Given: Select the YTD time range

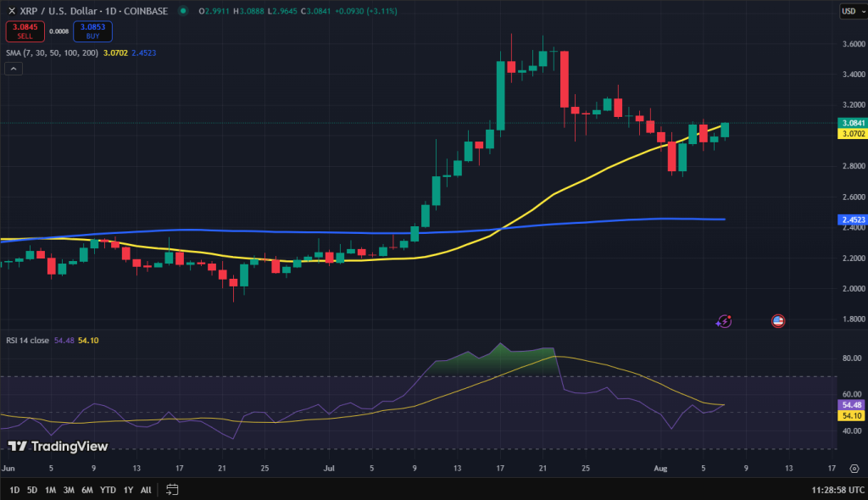Looking at the screenshot, I should click(108, 490).
